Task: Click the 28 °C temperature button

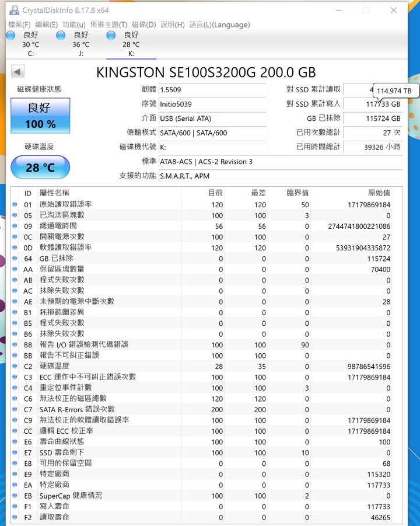Action: pos(40,167)
